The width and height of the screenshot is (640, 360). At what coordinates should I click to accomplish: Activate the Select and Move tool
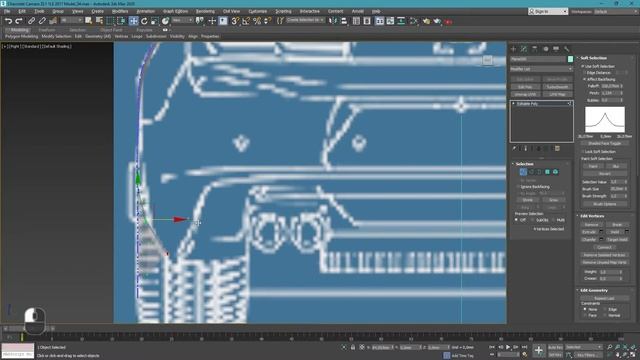(133, 21)
